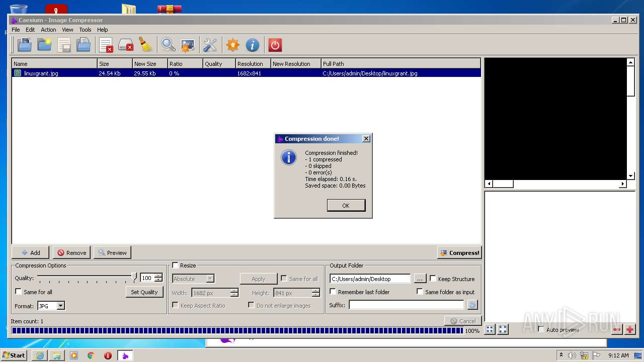Open Google Chrome from the taskbar
This screenshot has height=362, width=644.
[91, 355]
